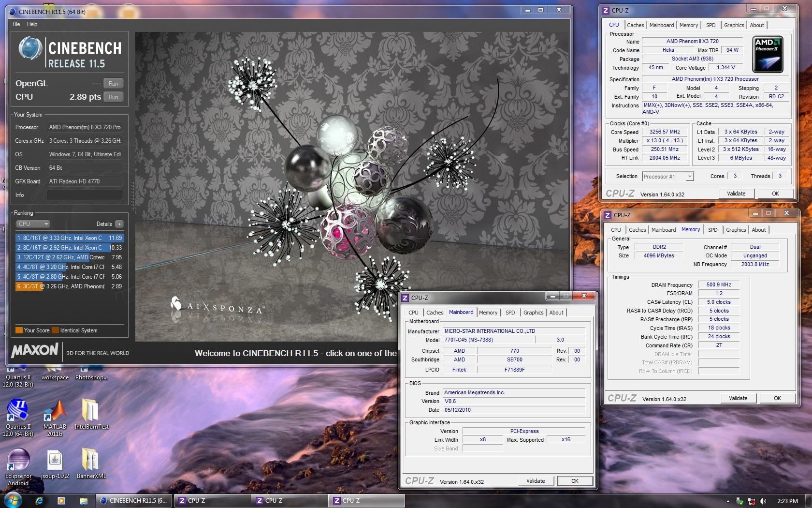Open the Windows Start orb
This screenshot has height=508, width=812.
(12, 500)
